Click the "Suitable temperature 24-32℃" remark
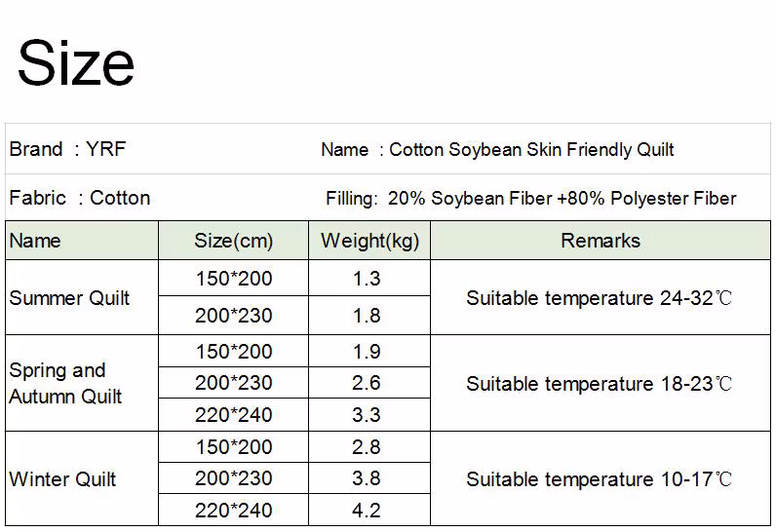 [599, 298]
